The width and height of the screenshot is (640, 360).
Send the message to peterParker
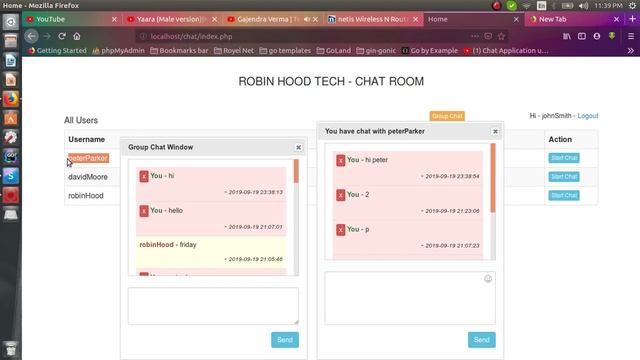(482, 340)
